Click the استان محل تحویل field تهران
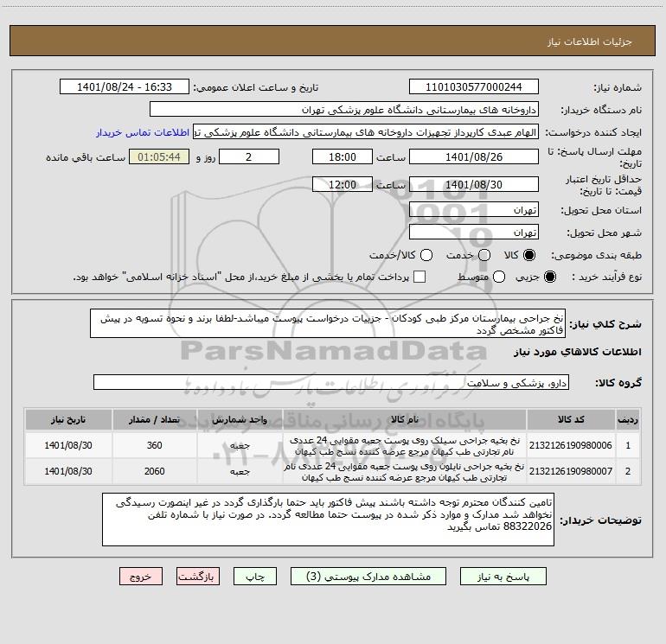The width and height of the screenshot is (666, 644). click(474, 210)
